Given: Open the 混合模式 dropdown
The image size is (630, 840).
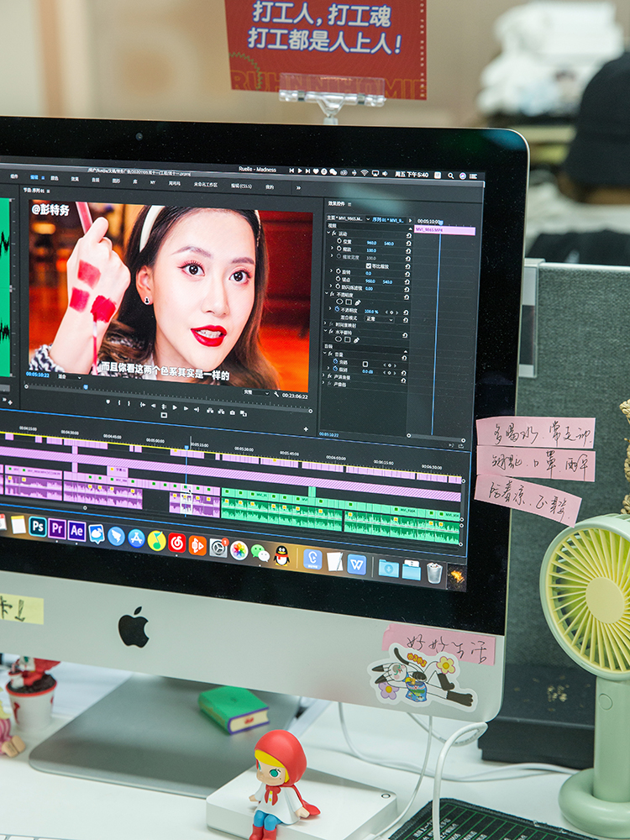Looking at the screenshot, I should click(x=379, y=319).
